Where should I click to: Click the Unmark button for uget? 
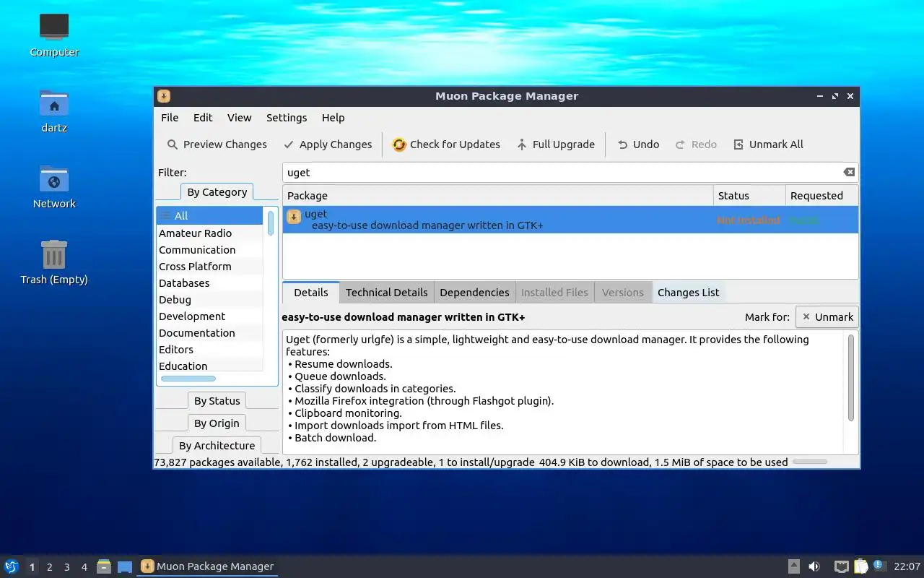pyautogui.click(x=827, y=317)
